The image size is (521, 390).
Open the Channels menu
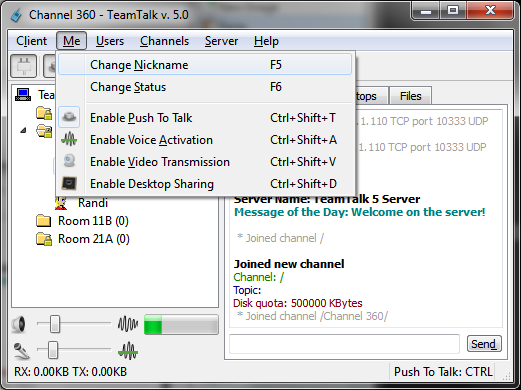click(x=164, y=41)
